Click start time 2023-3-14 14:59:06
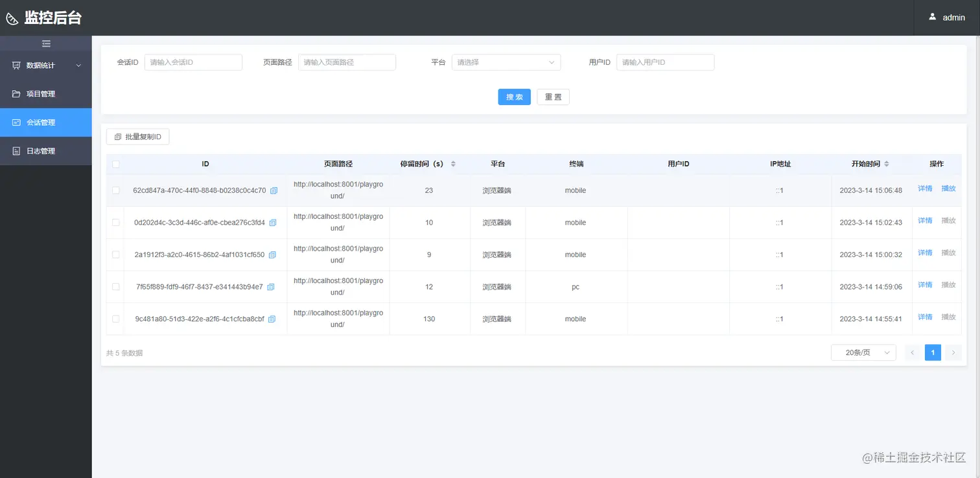 (870, 287)
